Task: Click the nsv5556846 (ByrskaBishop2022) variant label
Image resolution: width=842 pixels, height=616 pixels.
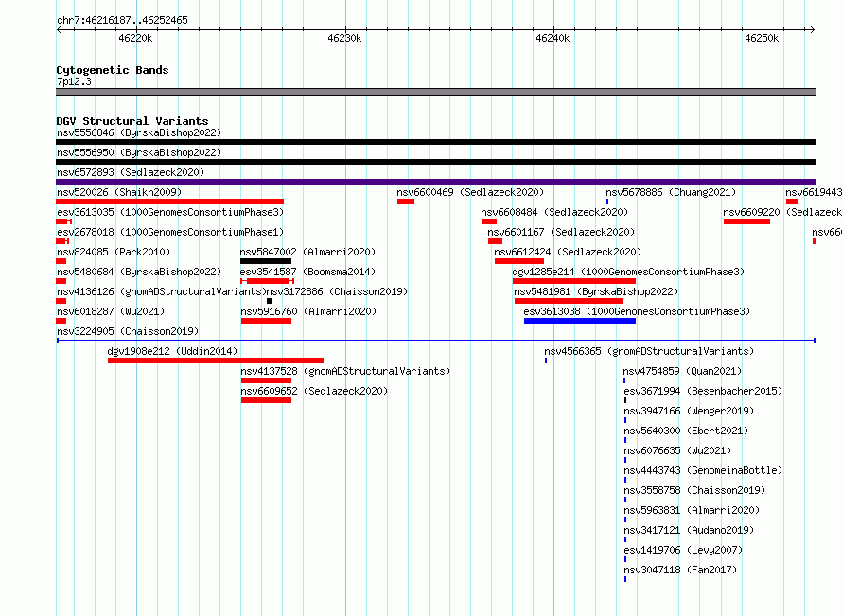Action: (x=139, y=132)
